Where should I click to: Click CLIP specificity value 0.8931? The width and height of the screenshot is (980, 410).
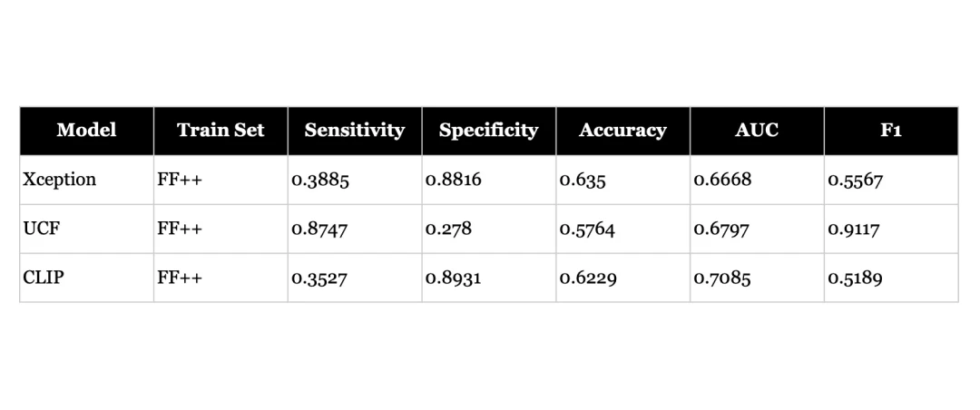[453, 278]
